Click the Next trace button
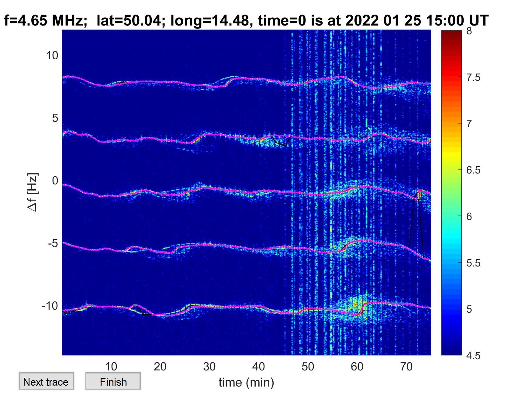Image resolution: width=532 pixels, height=399 pixels. point(46,381)
